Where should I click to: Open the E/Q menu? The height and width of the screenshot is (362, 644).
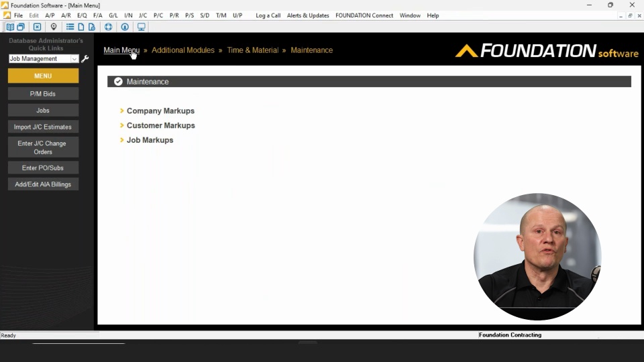(x=82, y=15)
